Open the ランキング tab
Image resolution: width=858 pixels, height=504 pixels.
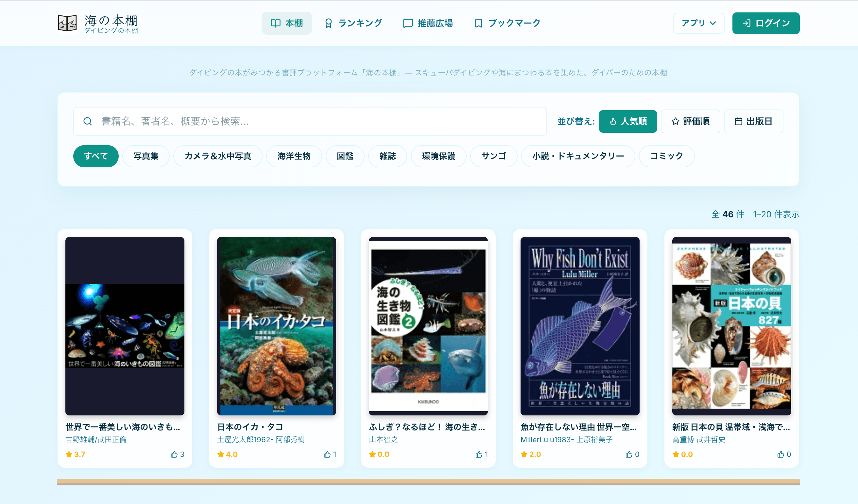[353, 23]
